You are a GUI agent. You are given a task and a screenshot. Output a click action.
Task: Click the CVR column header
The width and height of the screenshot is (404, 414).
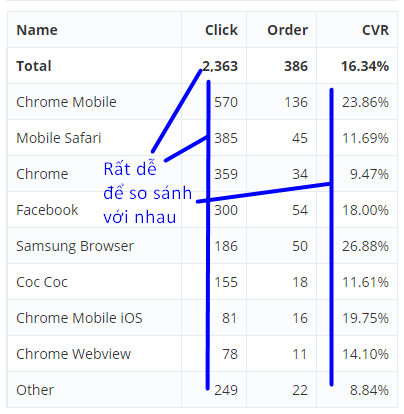coord(375,30)
